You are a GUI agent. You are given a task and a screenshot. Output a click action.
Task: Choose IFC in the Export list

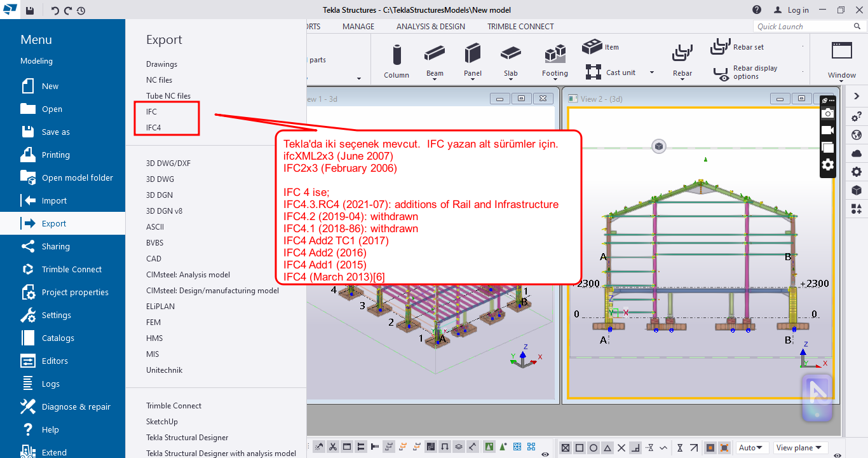pos(151,111)
